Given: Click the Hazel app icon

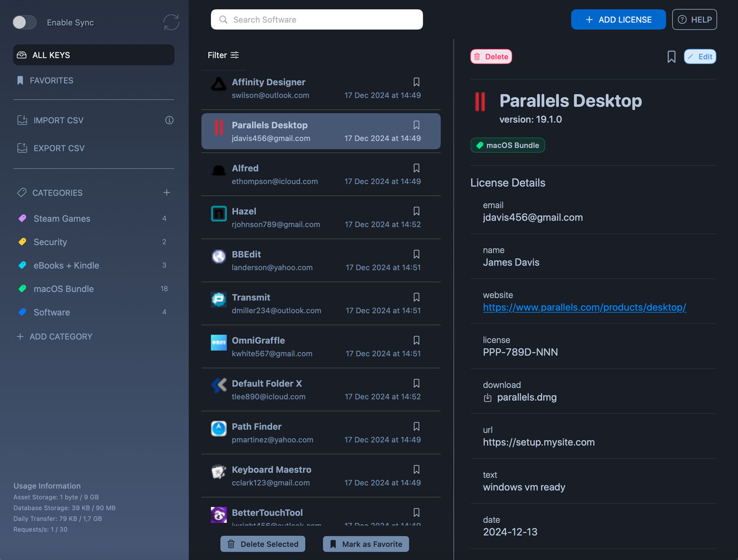Looking at the screenshot, I should (x=219, y=214).
